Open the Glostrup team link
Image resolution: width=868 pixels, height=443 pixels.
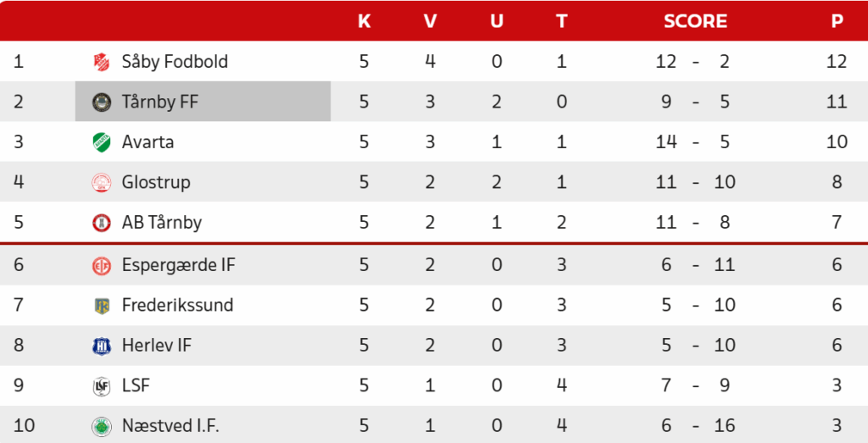[156, 182]
